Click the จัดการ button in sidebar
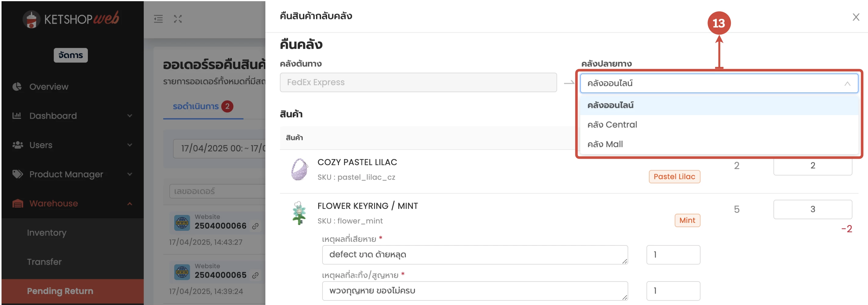The image size is (868, 305). click(x=71, y=55)
